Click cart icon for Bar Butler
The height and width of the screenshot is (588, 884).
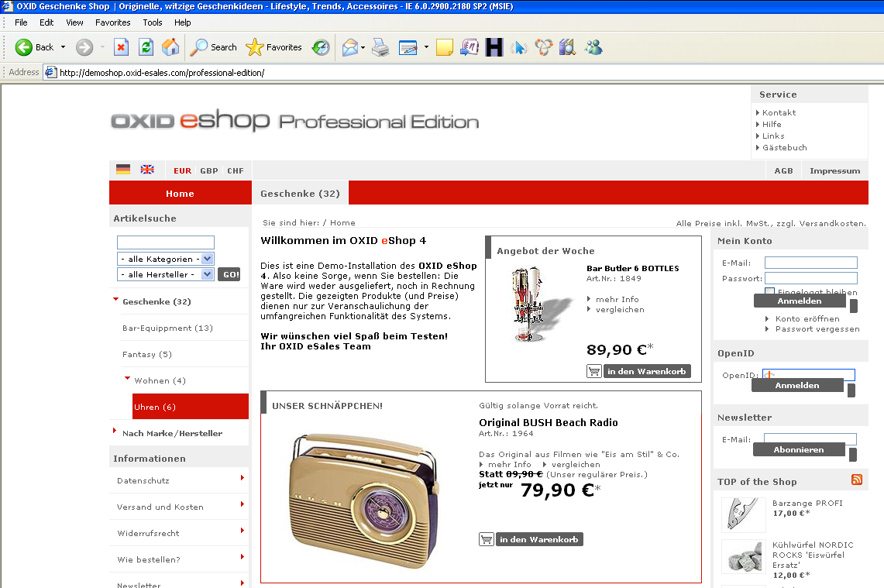(594, 371)
